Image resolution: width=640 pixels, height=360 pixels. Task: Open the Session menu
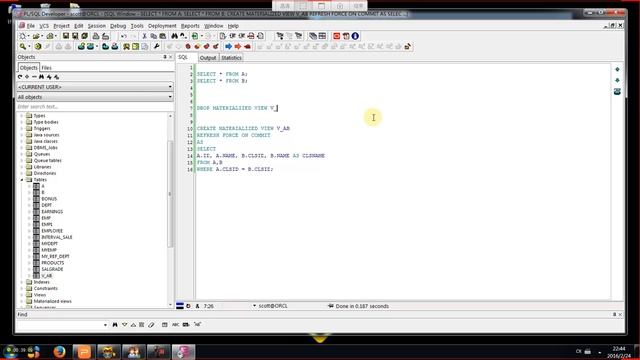[x=97, y=26]
